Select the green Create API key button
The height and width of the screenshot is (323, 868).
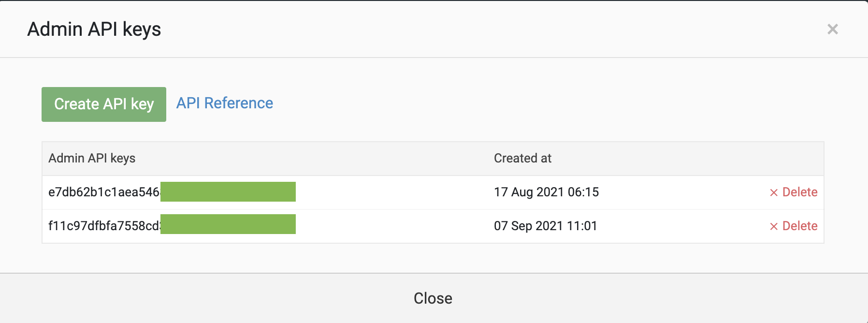coord(103,103)
